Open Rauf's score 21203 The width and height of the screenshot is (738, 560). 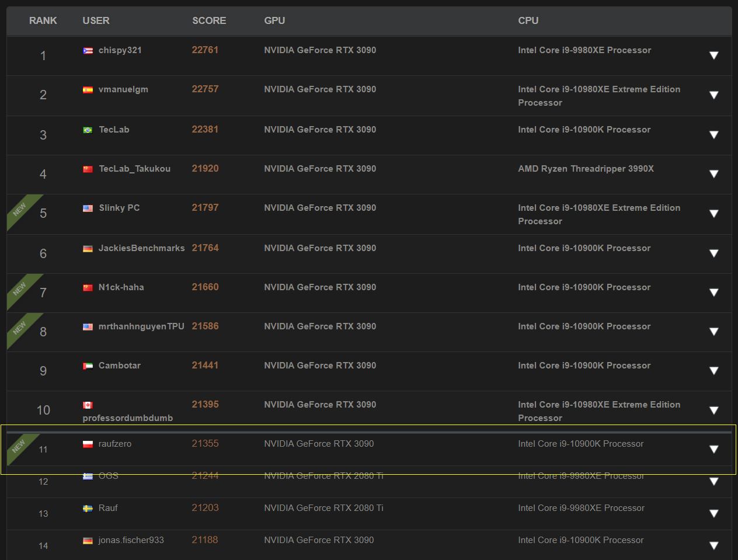click(x=205, y=508)
